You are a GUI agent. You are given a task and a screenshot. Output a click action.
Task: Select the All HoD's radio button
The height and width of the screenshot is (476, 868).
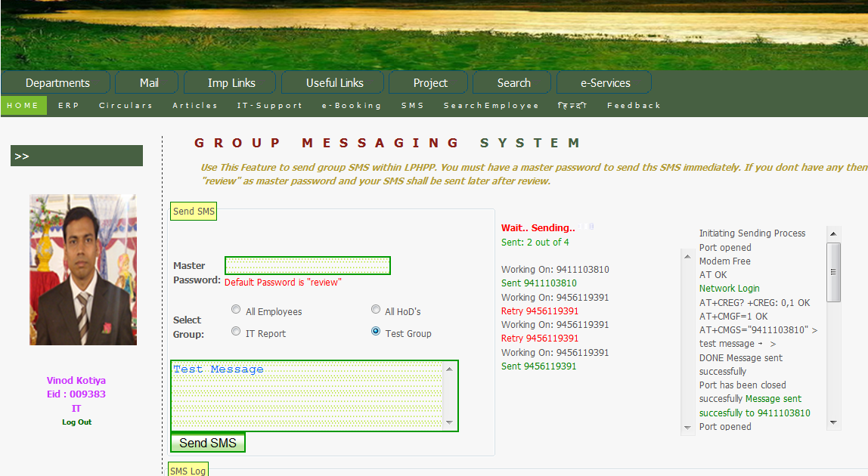click(x=376, y=310)
